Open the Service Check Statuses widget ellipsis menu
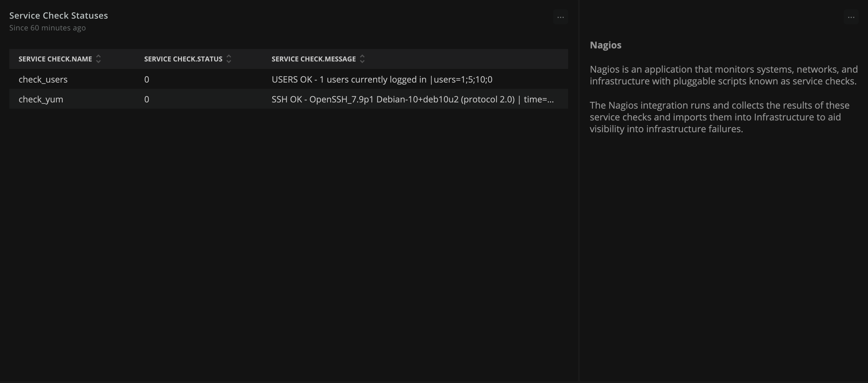The height and width of the screenshot is (383, 868). 560,17
